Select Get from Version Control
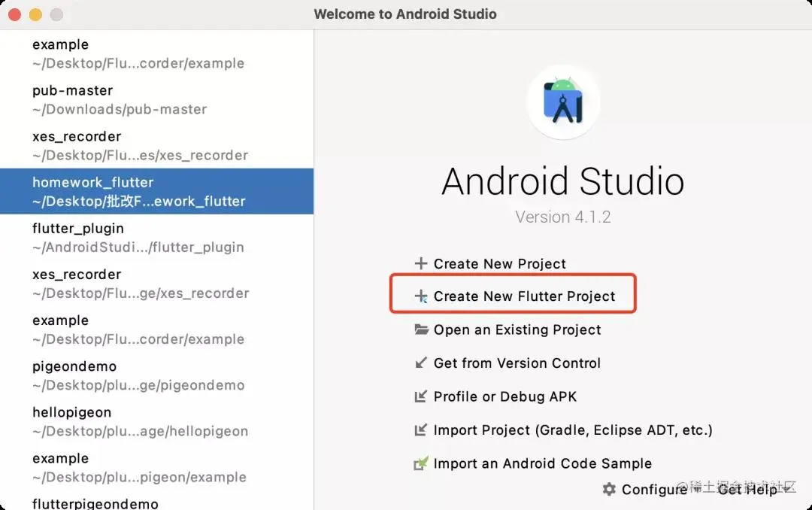 [517, 363]
